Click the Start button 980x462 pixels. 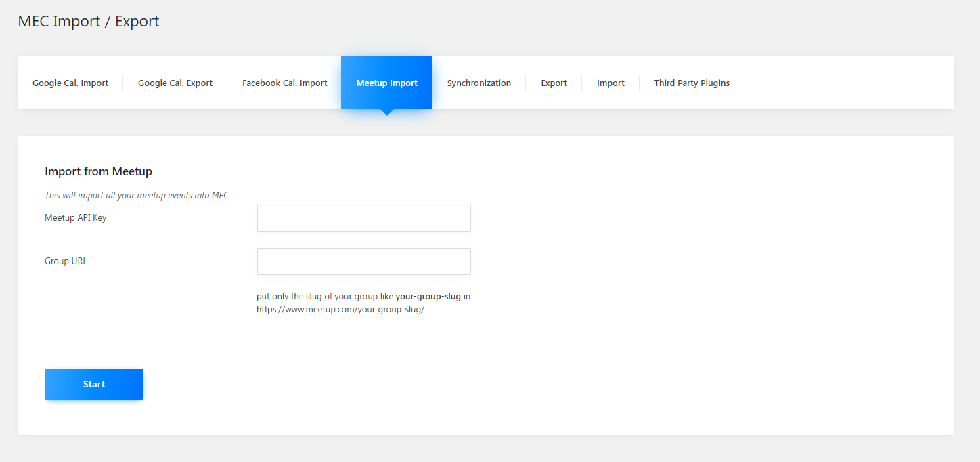[x=94, y=384]
